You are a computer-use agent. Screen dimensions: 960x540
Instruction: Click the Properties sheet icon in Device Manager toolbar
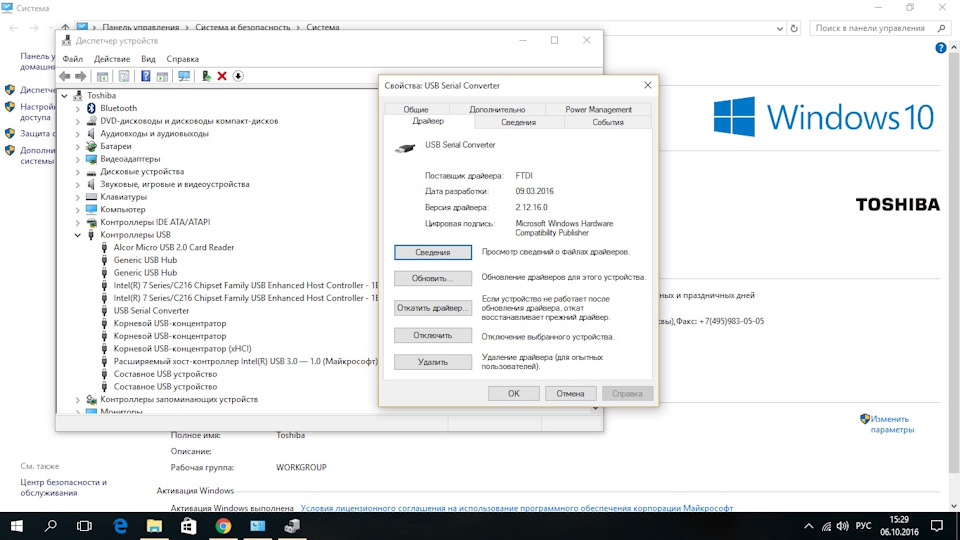[x=124, y=76]
